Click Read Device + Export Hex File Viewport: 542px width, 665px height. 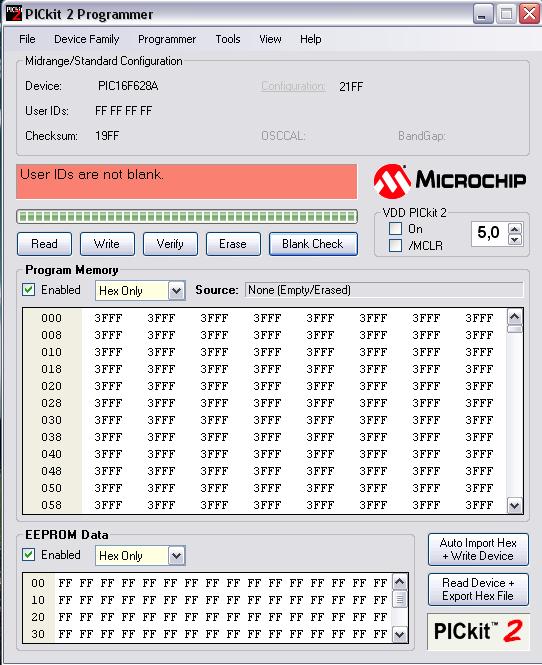click(478, 590)
